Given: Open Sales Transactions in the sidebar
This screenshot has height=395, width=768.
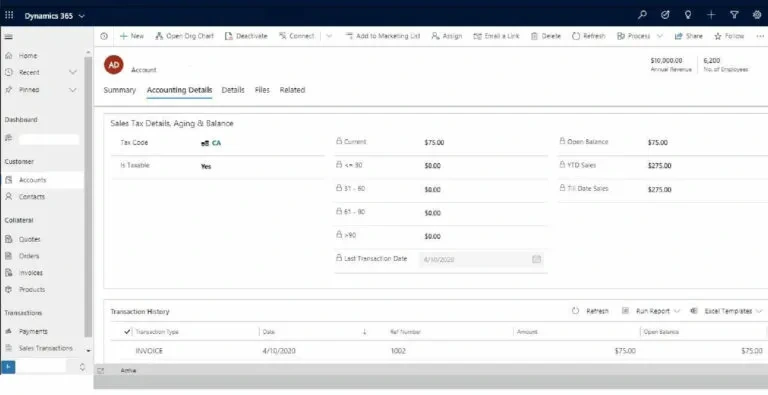Looking at the screenshot, I should [x=46, y=348].
